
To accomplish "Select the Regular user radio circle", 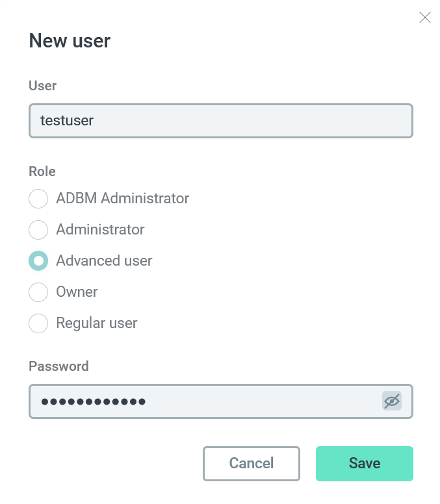I will point(38,323).
